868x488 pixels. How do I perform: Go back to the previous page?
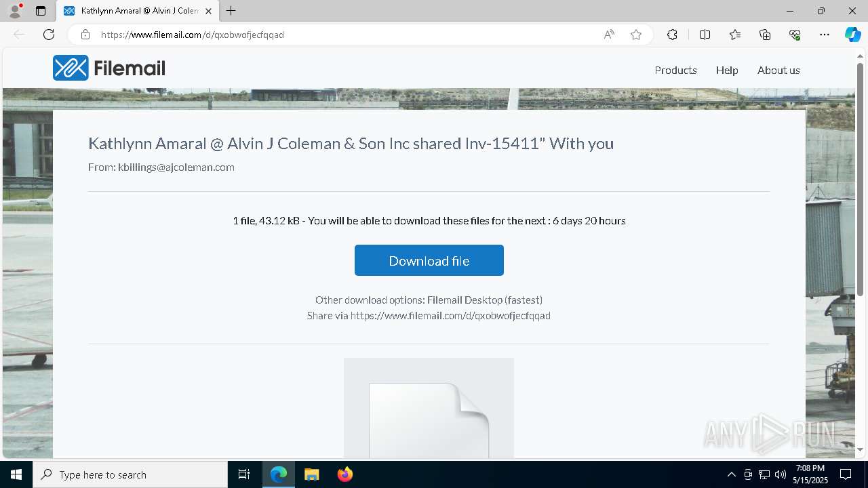pyautogui.click(x=19, y=35)
